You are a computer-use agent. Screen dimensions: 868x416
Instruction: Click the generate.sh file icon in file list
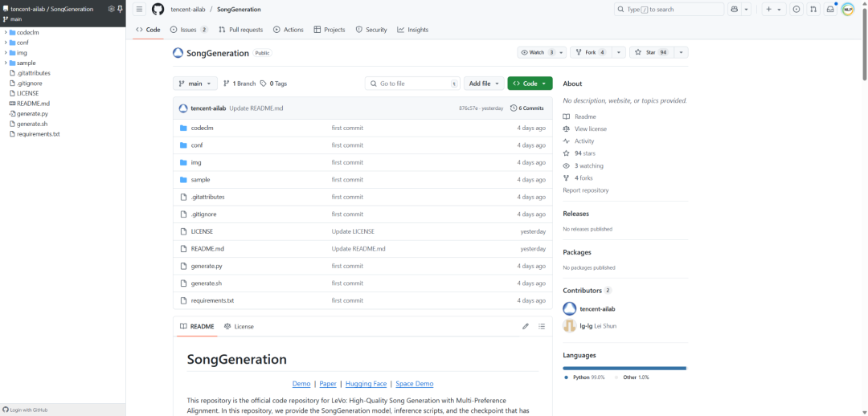tap(184, 283)
